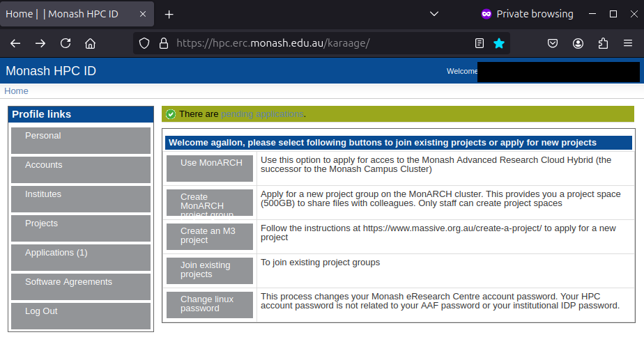644x337 pixels.
Task: Click the URL address bar field
Action: [314, 43]
